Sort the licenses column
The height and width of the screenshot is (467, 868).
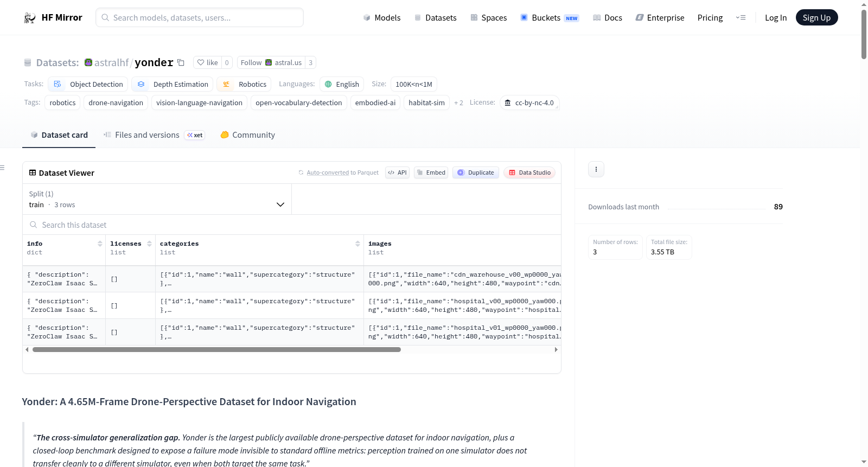coord(149,244)
